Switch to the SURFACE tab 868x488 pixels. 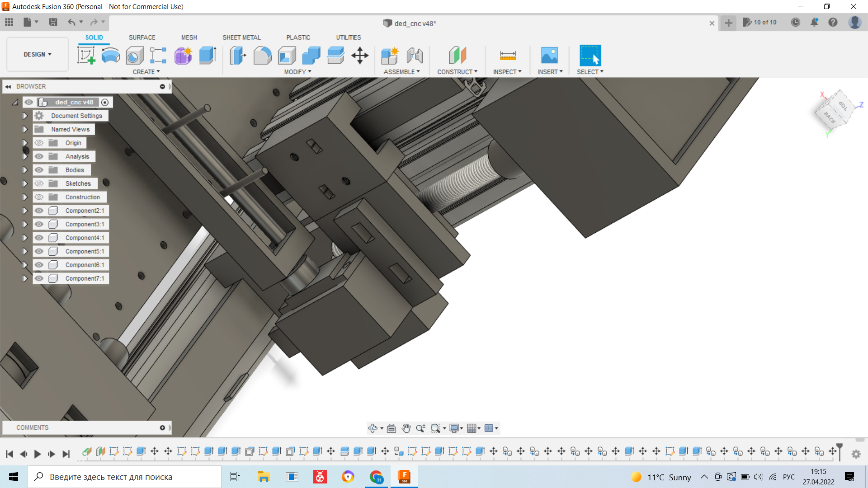point(142,38)
